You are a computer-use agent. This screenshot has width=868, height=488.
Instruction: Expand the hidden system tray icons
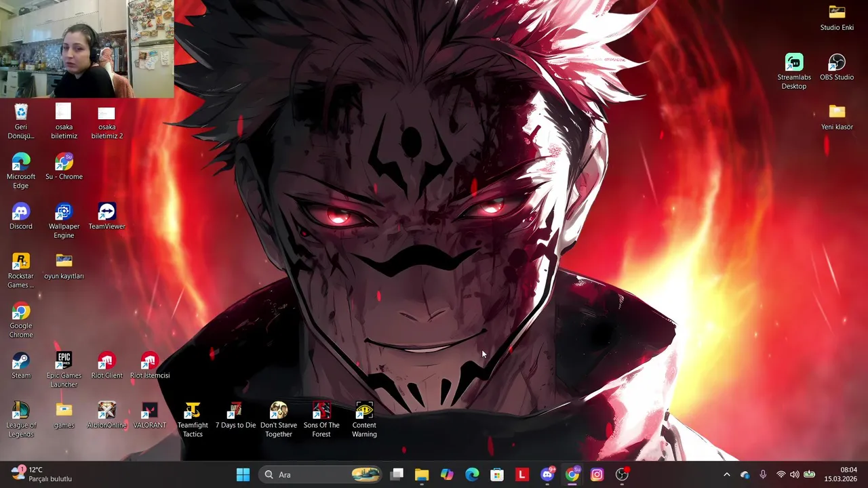pyautogui.click(x=727, y=474)
